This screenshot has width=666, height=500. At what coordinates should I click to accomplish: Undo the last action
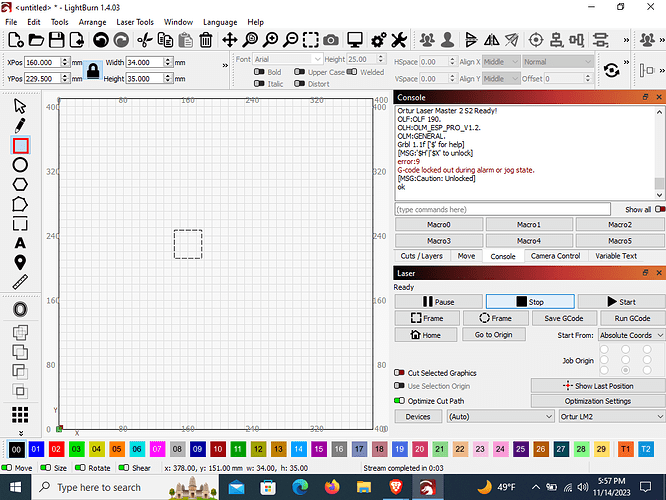[x=101, y=40]
